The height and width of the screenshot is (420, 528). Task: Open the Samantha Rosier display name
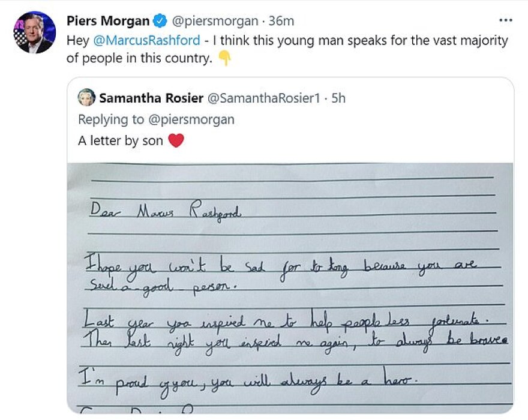[x=150, y=98]
